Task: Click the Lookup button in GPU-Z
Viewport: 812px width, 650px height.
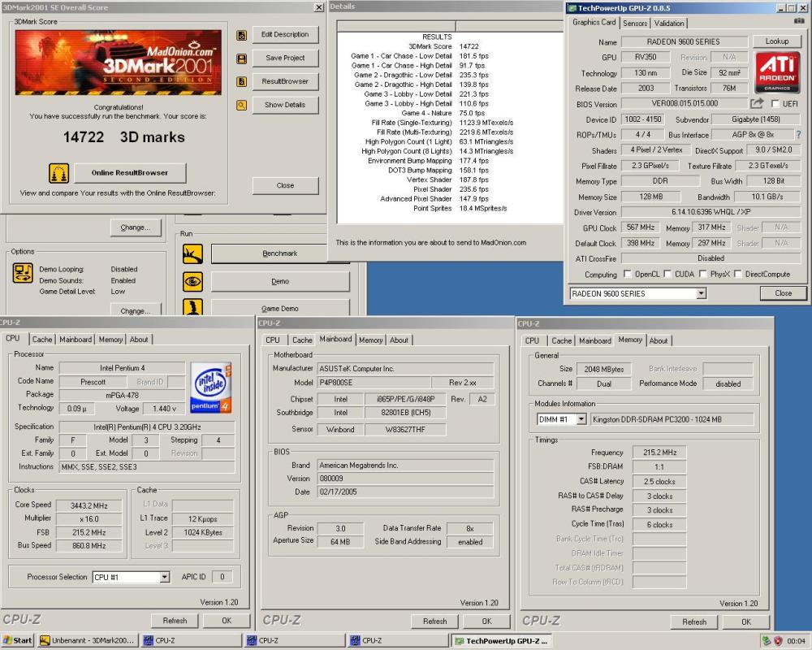Action: (x=777, y=41)
